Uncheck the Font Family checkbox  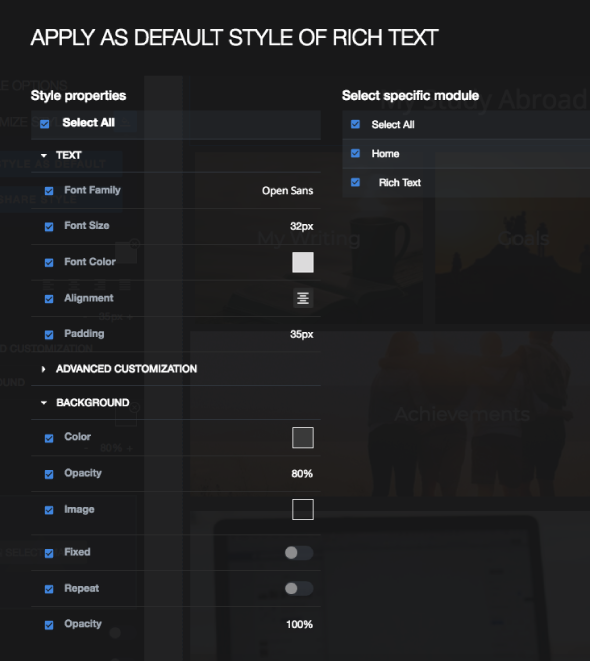point(49,191)
